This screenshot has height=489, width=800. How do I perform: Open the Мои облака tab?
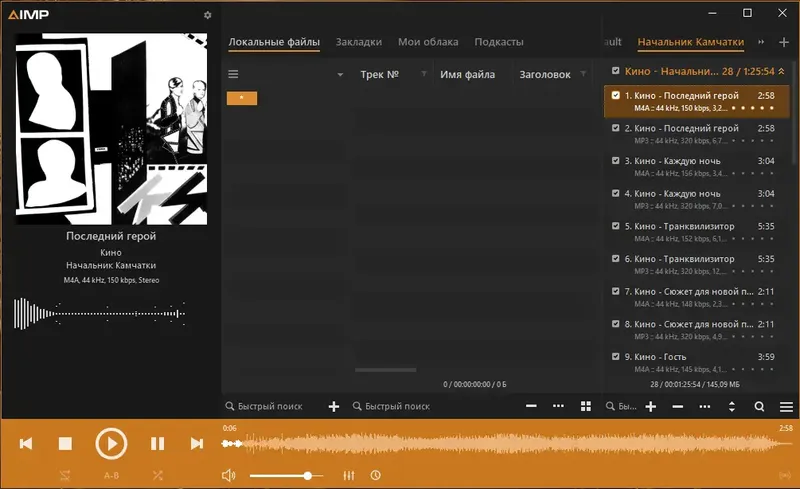(428, 42)
